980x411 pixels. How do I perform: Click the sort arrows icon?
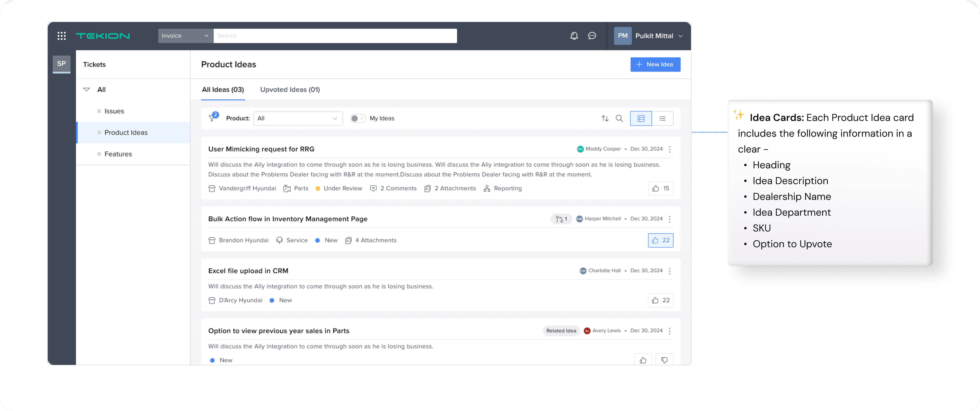click(x=605, y=118)
